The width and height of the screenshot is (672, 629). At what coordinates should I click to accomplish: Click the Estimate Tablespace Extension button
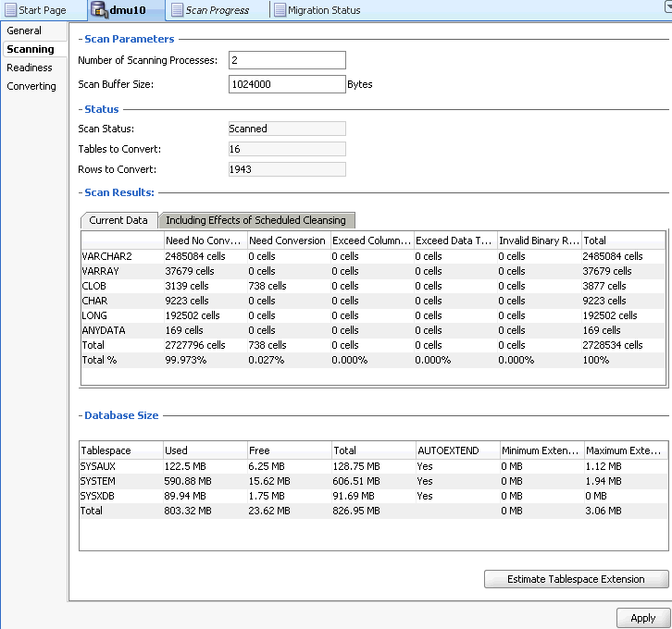pos(575,579)
